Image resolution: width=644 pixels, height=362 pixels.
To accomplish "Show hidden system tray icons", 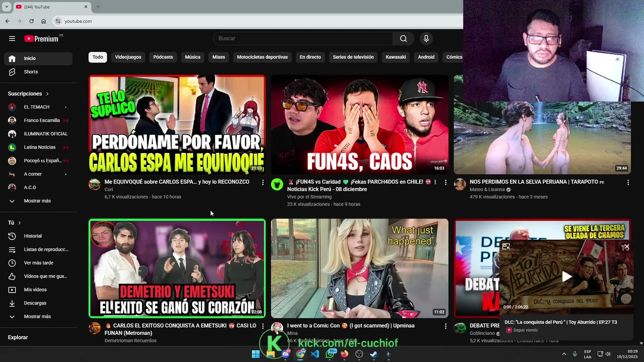I will pos(563,354).
